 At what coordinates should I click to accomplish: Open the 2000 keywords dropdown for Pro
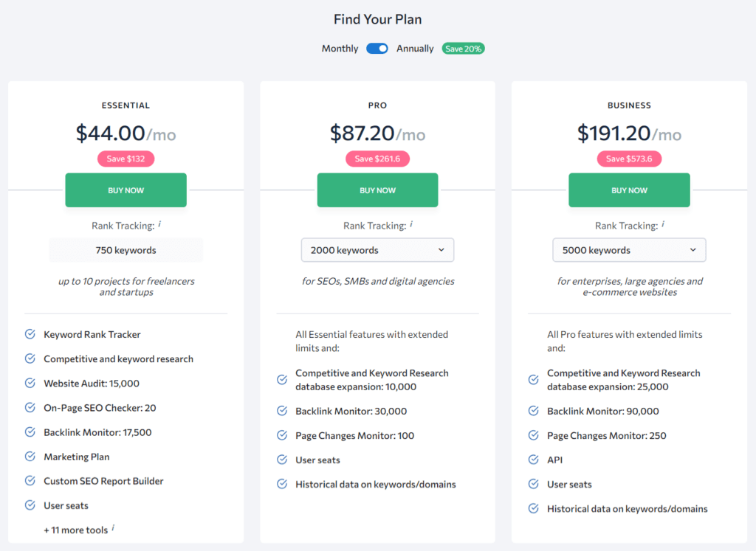click(x=377, y=250)
